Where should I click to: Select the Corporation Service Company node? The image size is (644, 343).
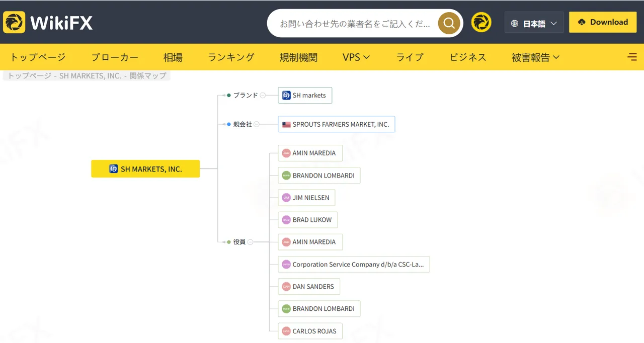354,264
